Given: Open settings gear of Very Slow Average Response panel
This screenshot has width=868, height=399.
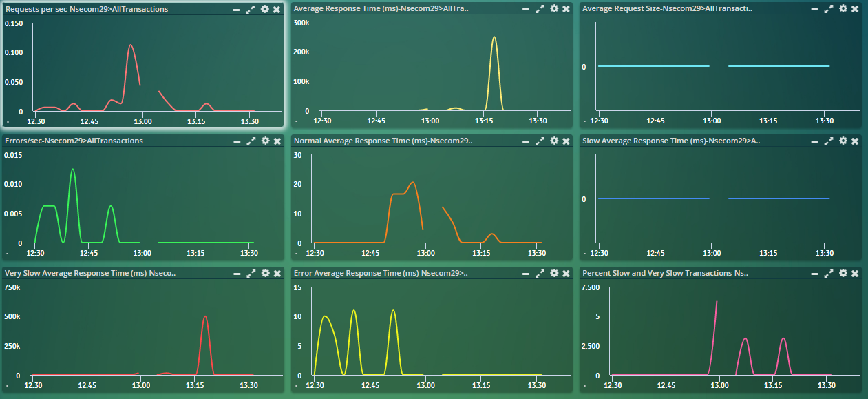Looking at the screenshot, I should click(x=265, y=273).
